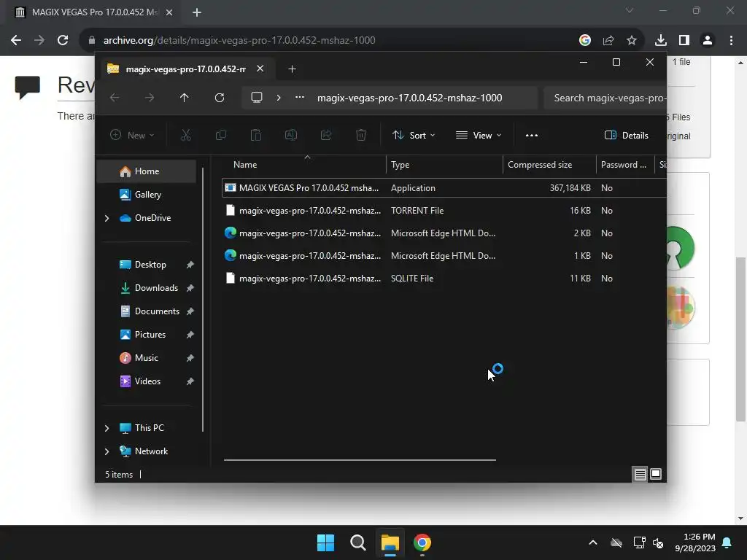Click the Rename icon in Explorer toolbar
Image resolution: width=747 pixels, height=560 pixels.
click(290, 135)
